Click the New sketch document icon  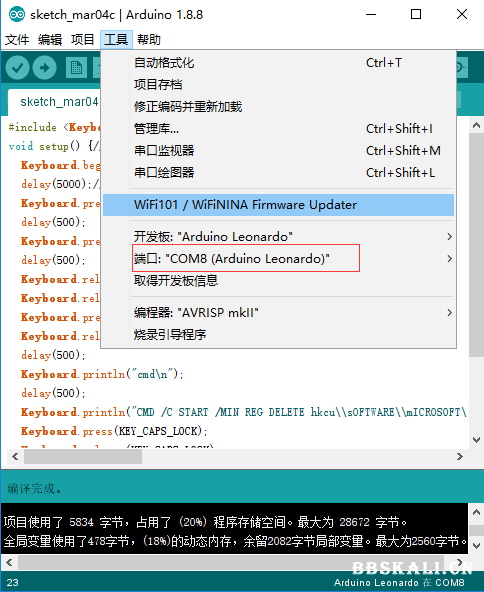(x=76, y=68)
